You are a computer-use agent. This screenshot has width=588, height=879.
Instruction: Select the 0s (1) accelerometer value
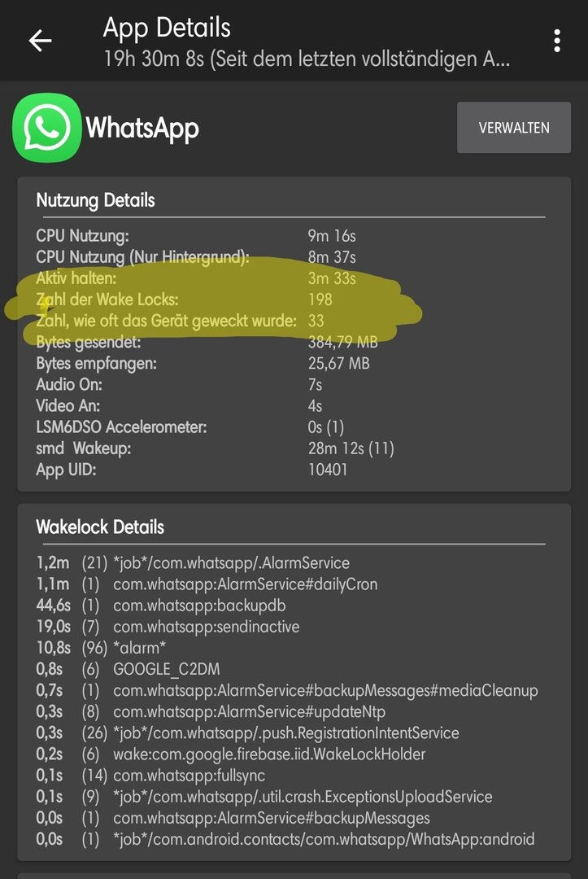pos(325,427)
